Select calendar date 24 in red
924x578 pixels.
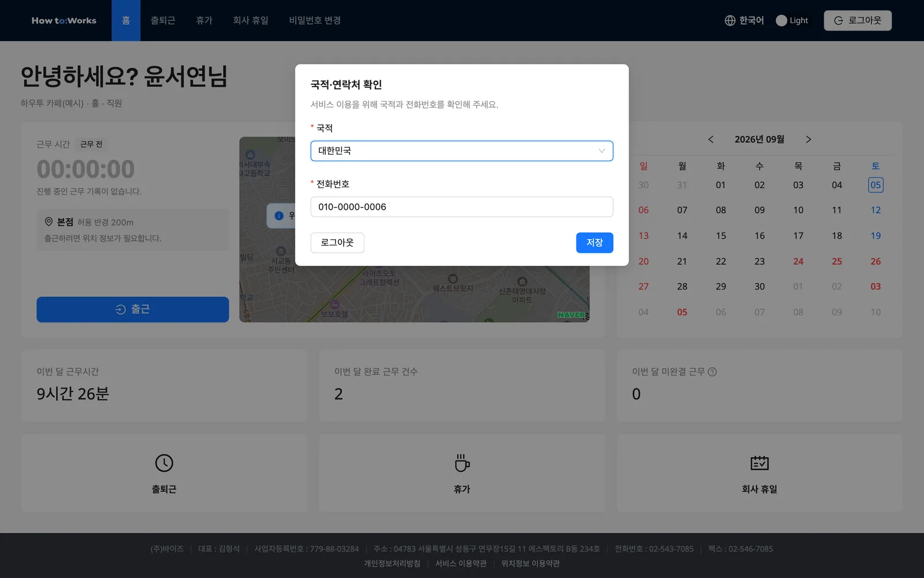pyautogui.click(x=798, y=261)
